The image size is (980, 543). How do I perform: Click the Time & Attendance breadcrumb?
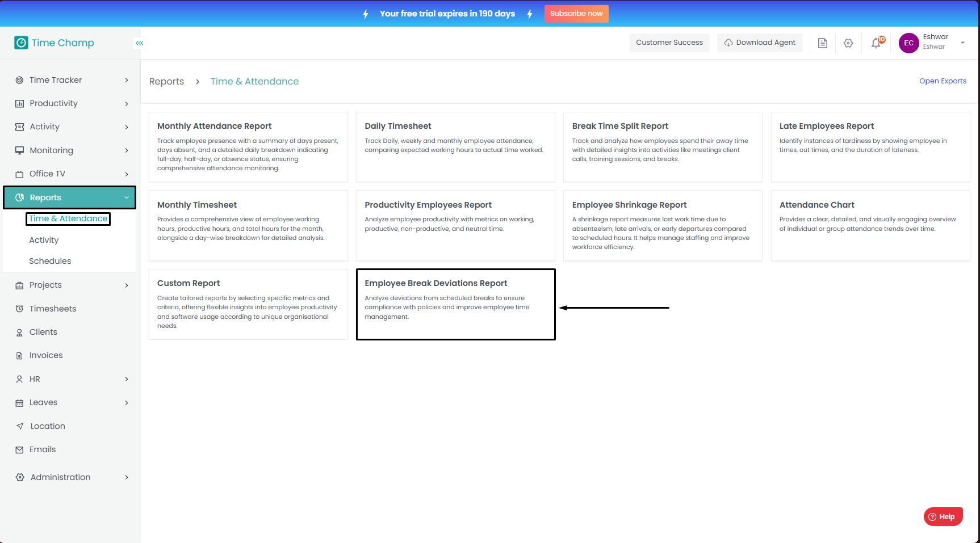[x=254, y=81]
